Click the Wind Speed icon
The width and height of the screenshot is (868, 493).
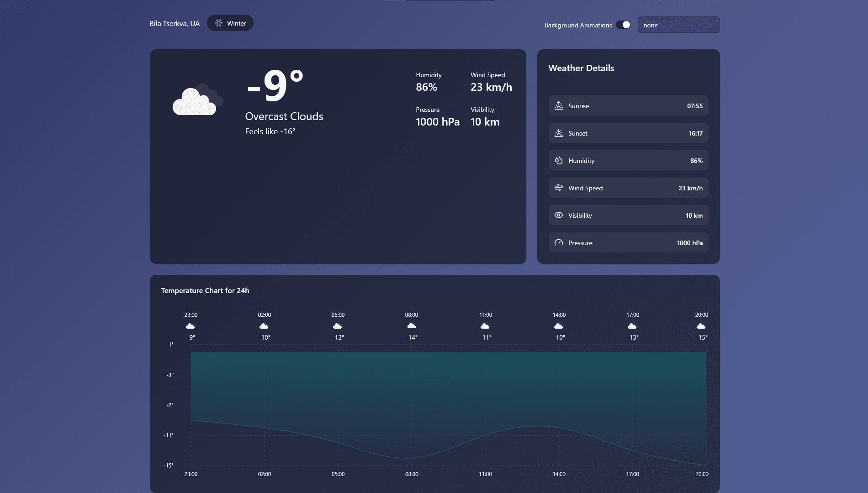point(558,188)
